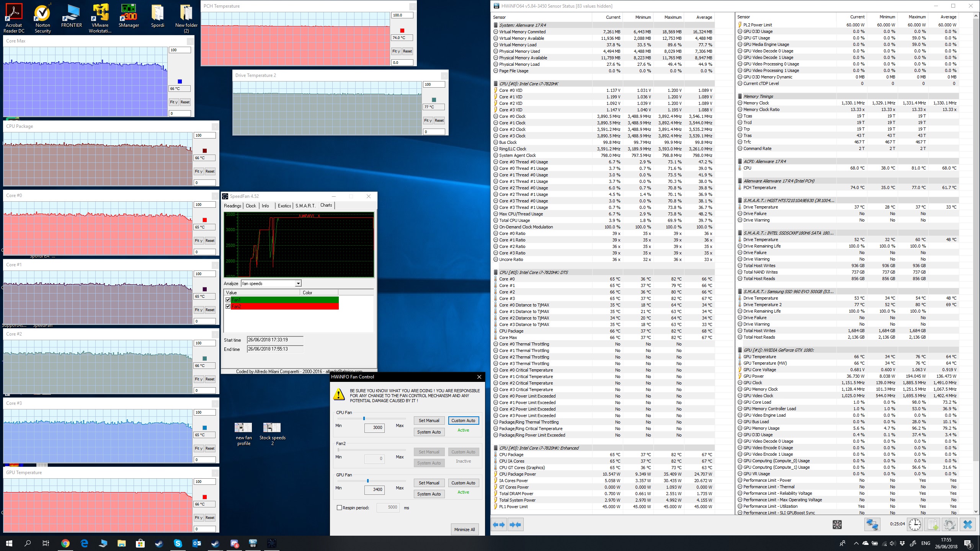Open Microsoft Store from taskbar
This screenshot has height=551, width=980.
(140, 543)
